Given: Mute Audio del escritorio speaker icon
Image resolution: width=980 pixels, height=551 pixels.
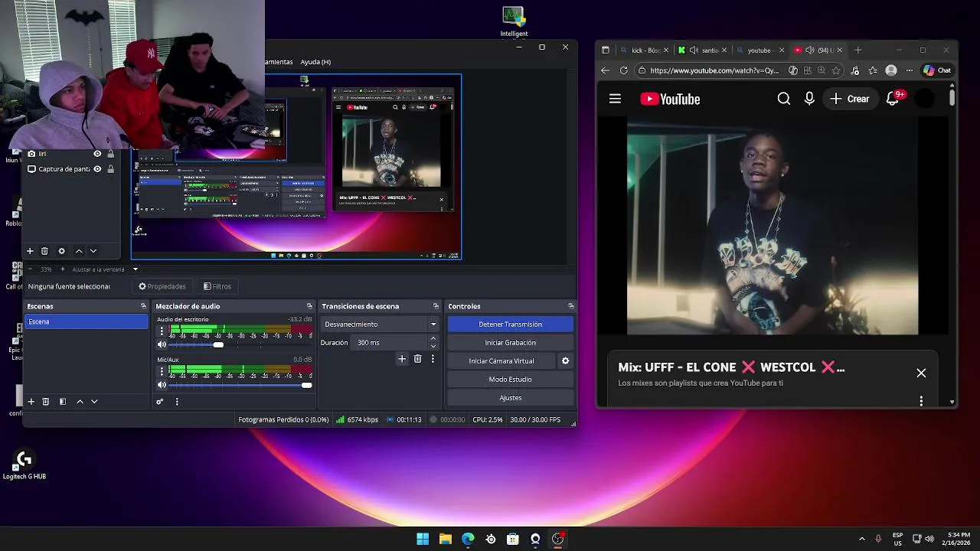Looking at the screenshot, I should 162,344.
